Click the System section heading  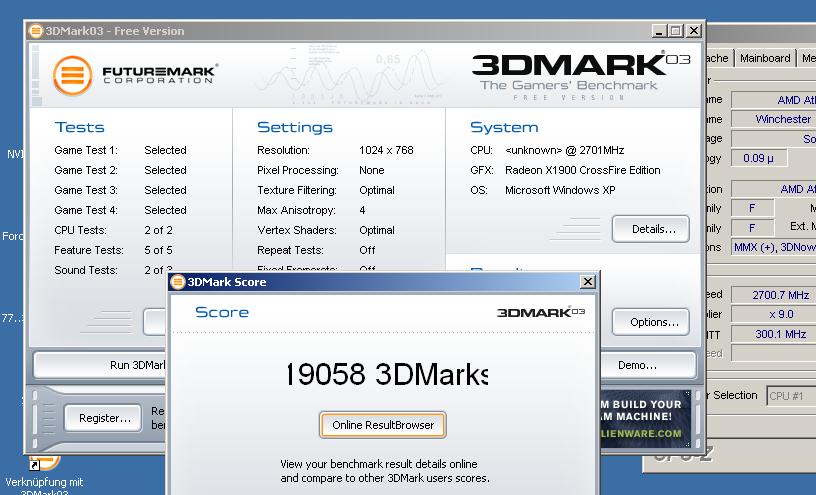coord(504,127)
